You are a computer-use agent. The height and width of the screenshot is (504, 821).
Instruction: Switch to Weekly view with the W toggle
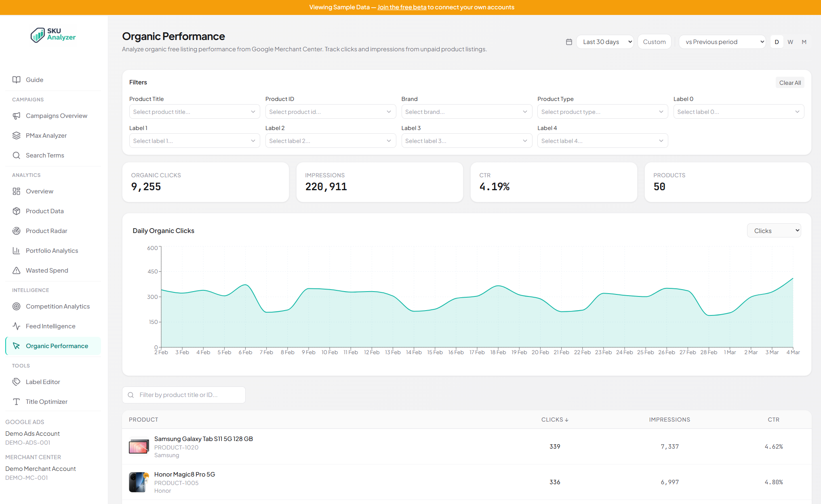point(790,42)
